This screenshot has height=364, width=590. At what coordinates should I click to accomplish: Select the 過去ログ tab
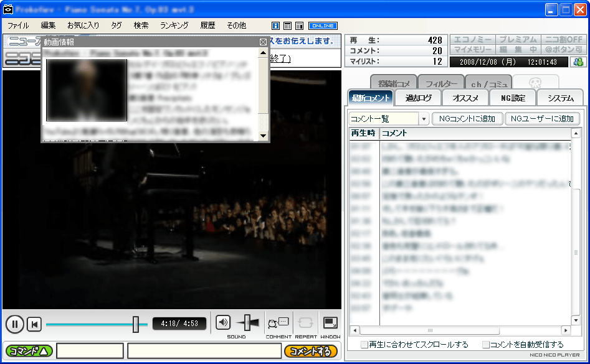[x=418, y=98]
